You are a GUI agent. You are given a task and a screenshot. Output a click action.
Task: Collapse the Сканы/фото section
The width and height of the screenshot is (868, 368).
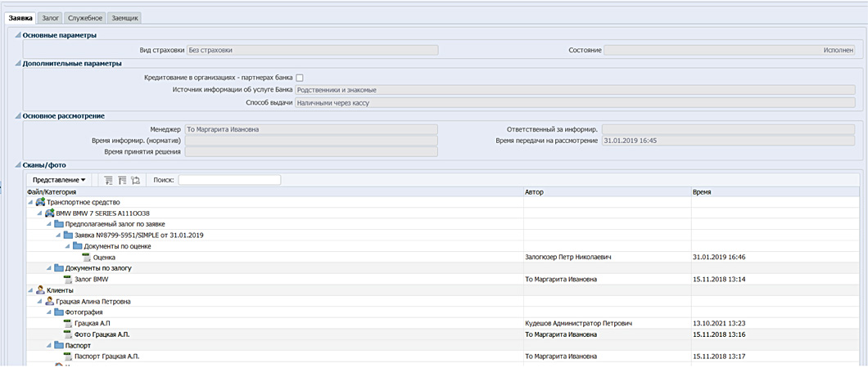click(x=18, y=165)
